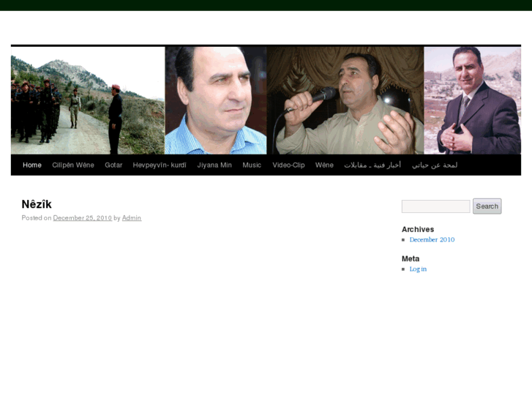Open the أخبار فنية ـ مقابلات menu item
Screen dimensions: 532x399
372,165
